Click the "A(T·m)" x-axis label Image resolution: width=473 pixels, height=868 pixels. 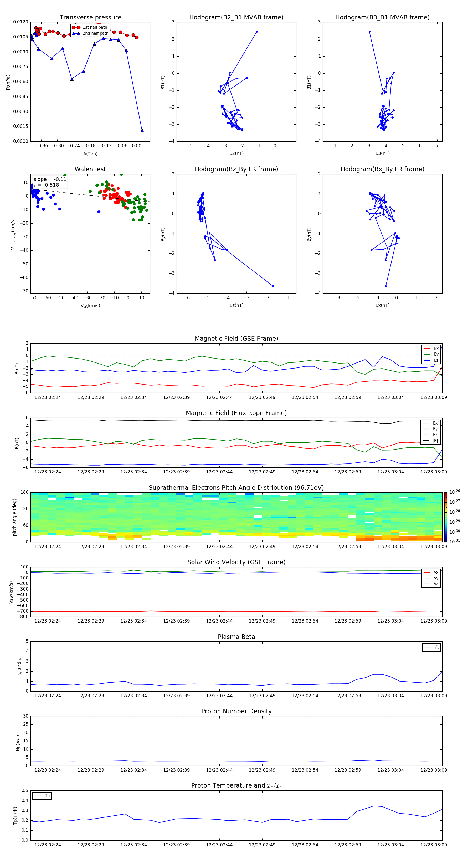point(90,154)
